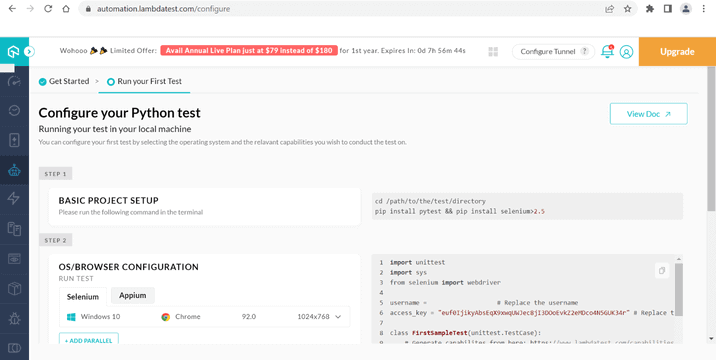Open the browser home button
Image resolution: width=716 pixels, height=360 pixels.
(66, 9)
